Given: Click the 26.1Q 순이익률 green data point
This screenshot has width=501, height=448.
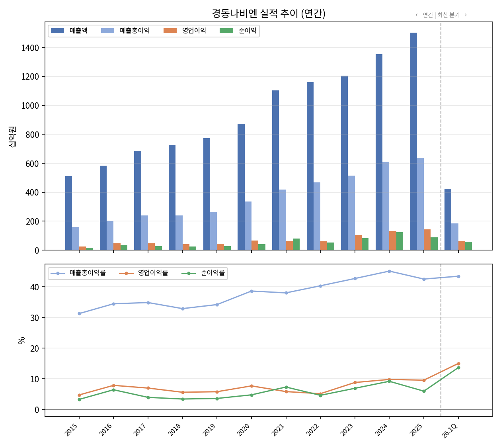Looking at the screenshot, I should click(458, 368).
